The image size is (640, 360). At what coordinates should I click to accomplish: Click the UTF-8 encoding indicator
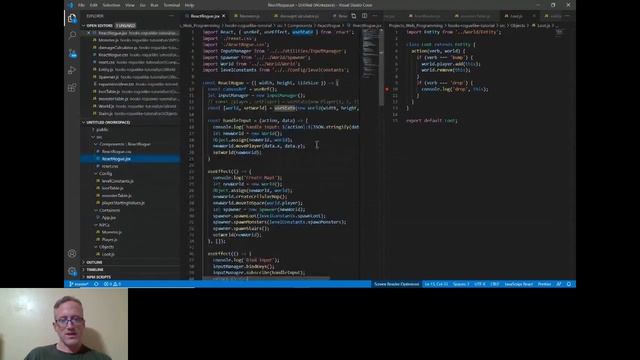480,284
